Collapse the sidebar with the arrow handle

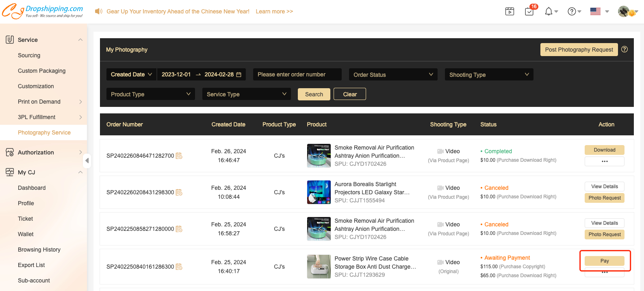87,161
